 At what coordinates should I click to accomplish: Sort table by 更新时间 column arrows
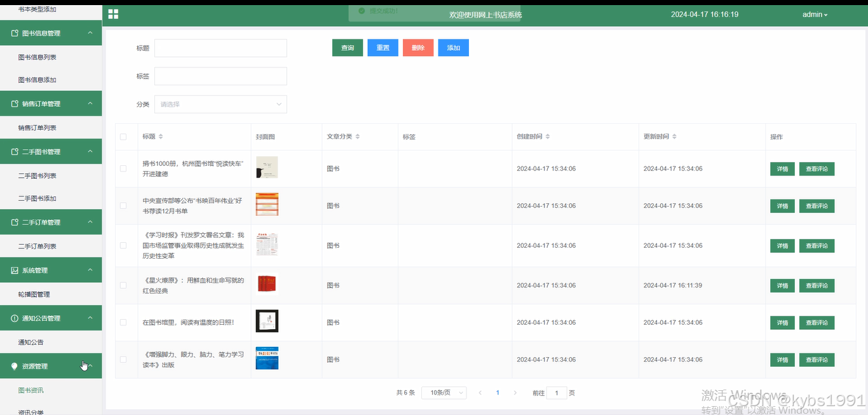coord(674,137)
